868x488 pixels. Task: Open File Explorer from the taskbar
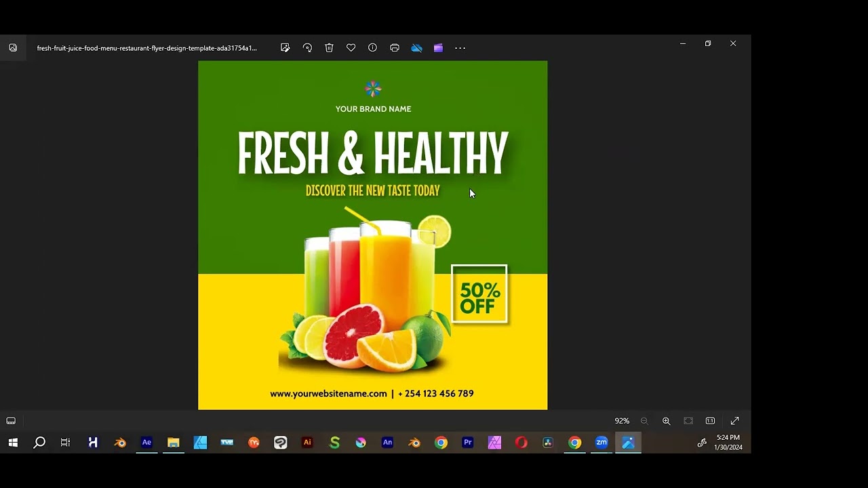[174, 443]
